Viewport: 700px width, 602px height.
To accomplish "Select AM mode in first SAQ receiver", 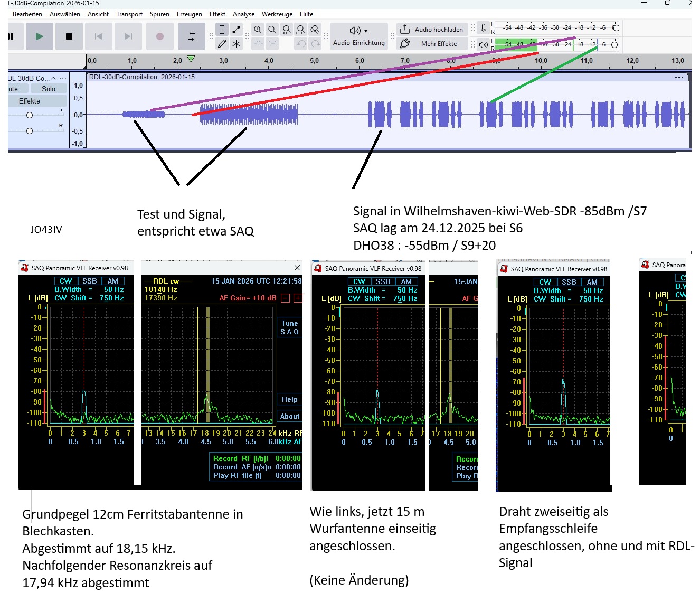I will tap(113, 281).
